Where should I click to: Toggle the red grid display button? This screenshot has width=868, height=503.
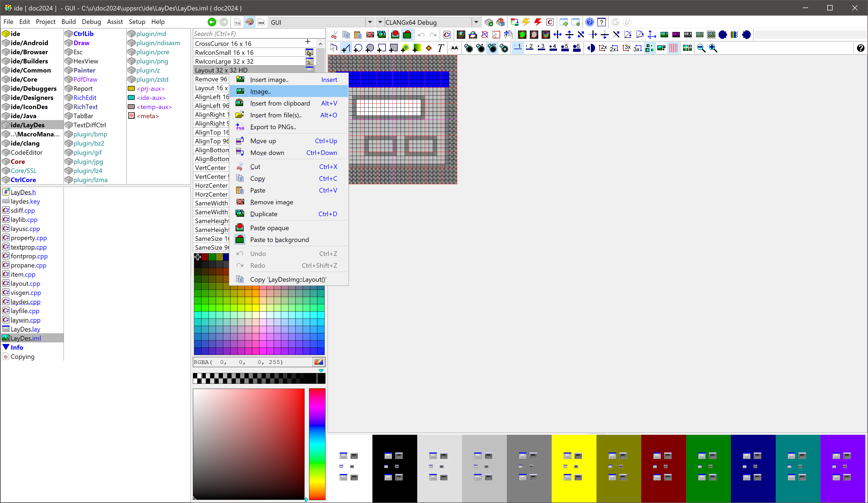pos(673,48)
